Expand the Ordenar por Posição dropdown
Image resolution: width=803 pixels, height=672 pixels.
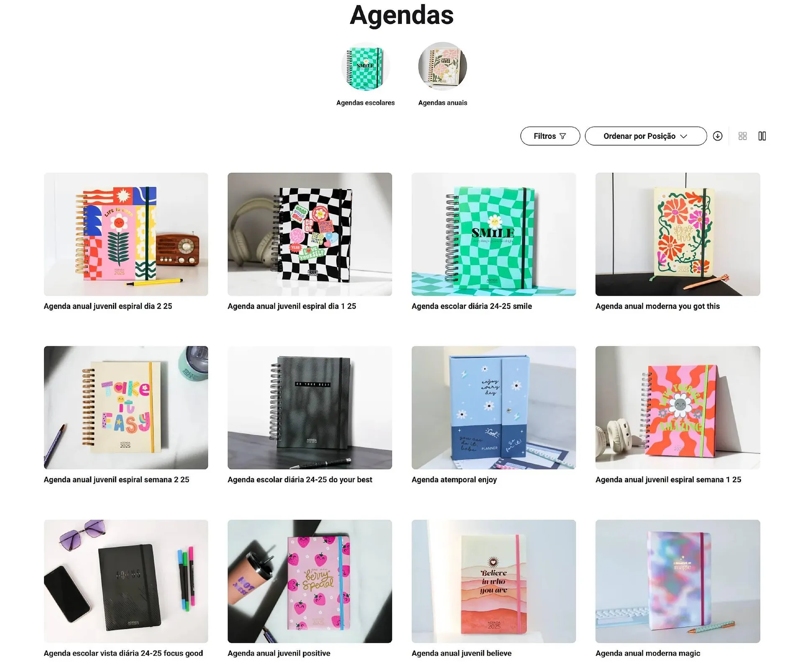pyautogui.click(x=646, y=136)
